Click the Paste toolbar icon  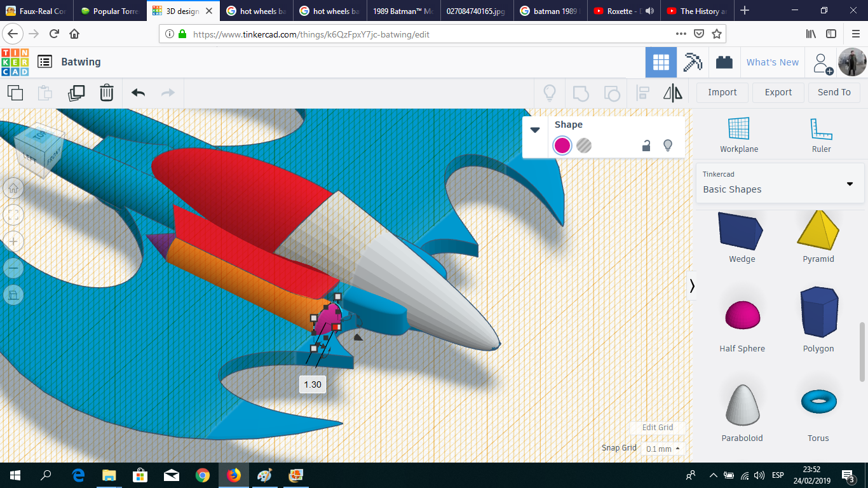point(45,93)
